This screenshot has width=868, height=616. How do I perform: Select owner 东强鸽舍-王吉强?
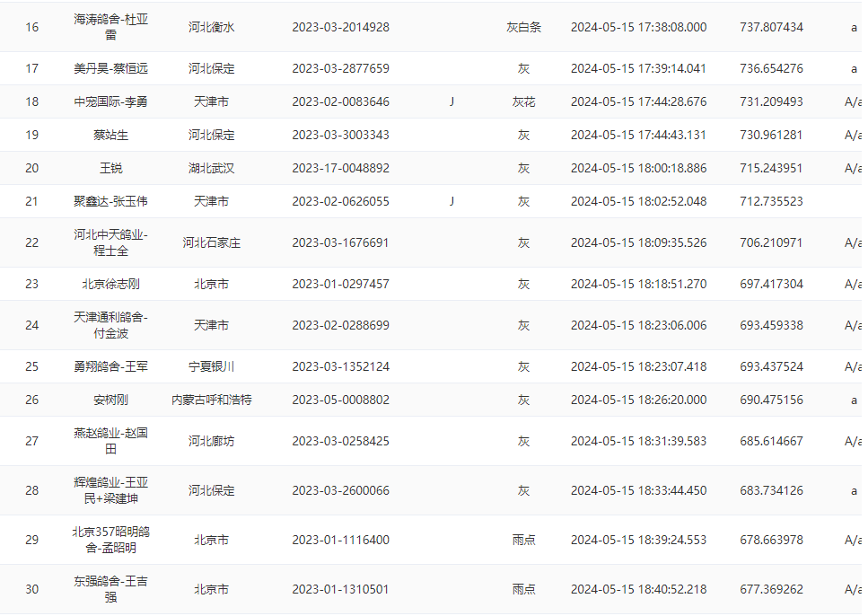coord(111,589)
